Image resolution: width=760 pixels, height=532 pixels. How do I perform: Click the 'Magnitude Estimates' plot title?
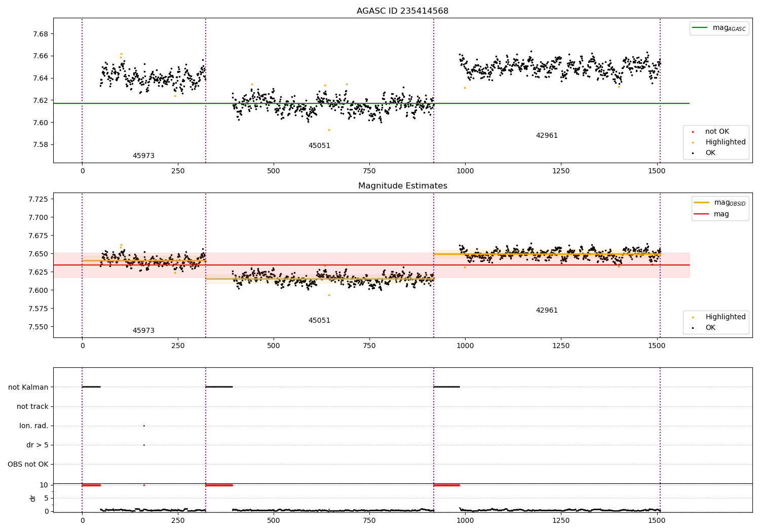[402, 186]
